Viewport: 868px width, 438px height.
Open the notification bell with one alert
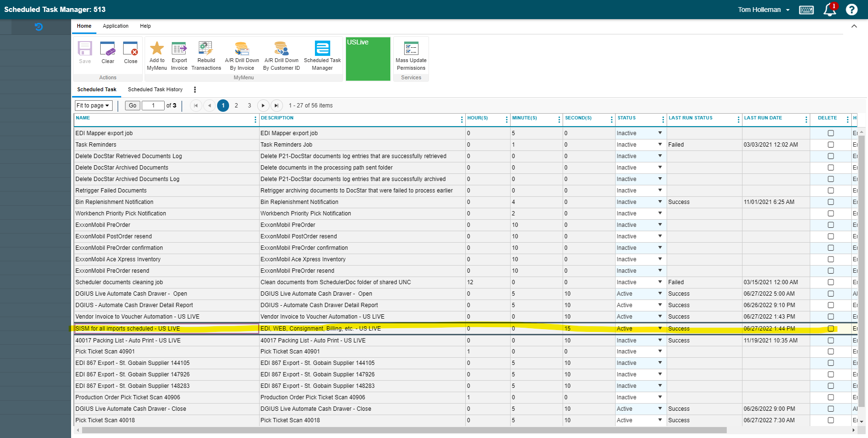830,10
